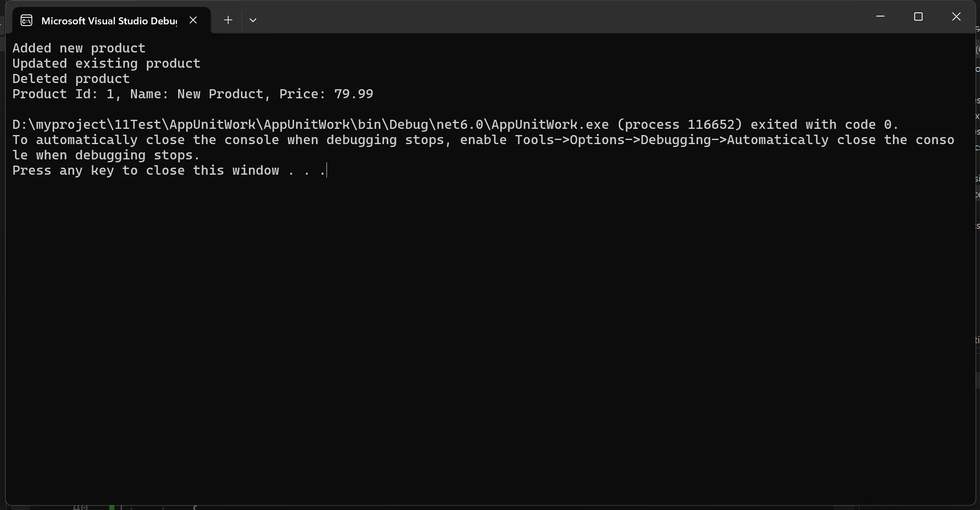Click the price value 79.99
980x510 pixels.
coord(353,94)
